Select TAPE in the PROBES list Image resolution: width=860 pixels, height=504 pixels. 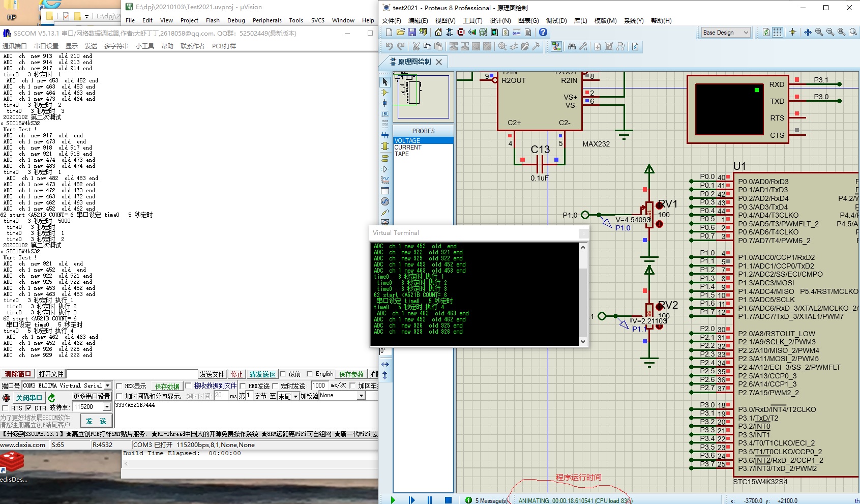pos(402,154)
